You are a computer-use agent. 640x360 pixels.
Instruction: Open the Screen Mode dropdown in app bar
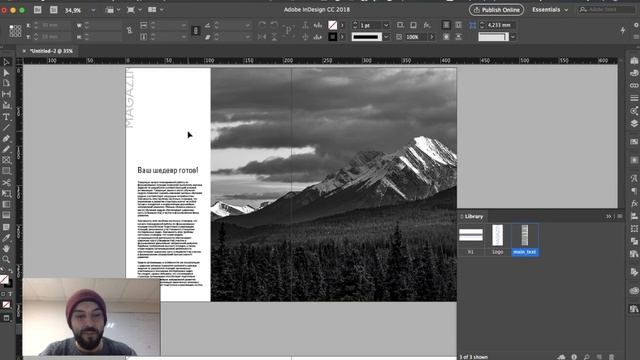(133, 10)
